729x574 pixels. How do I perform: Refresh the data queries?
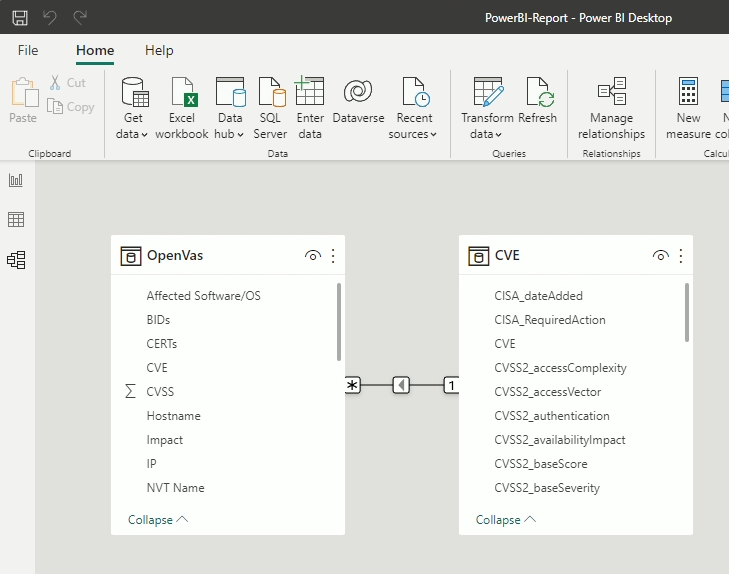pos(537,100)
